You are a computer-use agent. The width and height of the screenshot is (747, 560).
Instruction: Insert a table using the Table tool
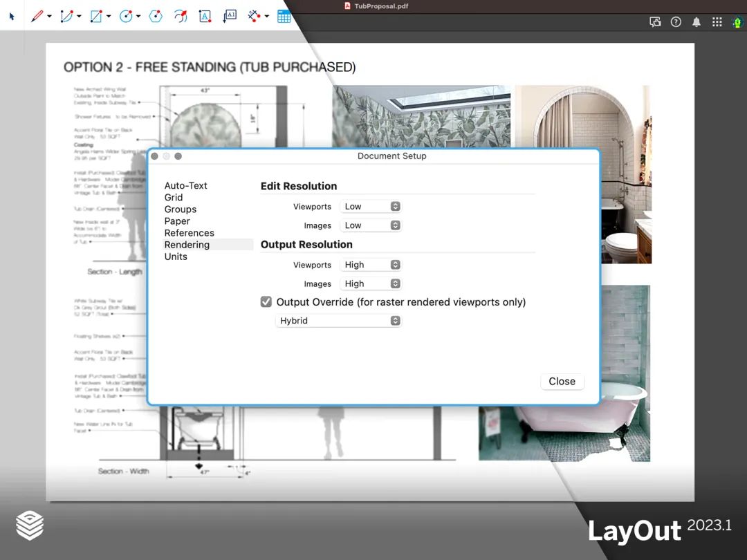284,15
